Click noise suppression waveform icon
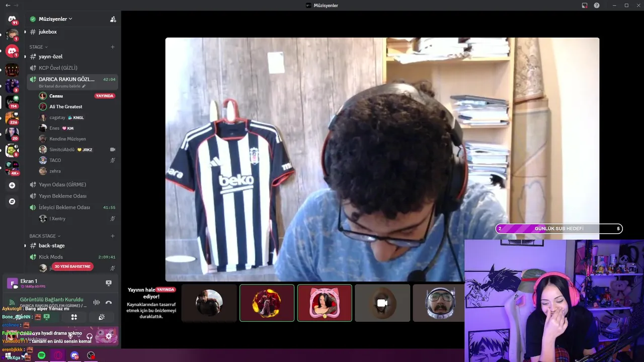This screenshot has height=362, width=644. (x=96, y=302)
